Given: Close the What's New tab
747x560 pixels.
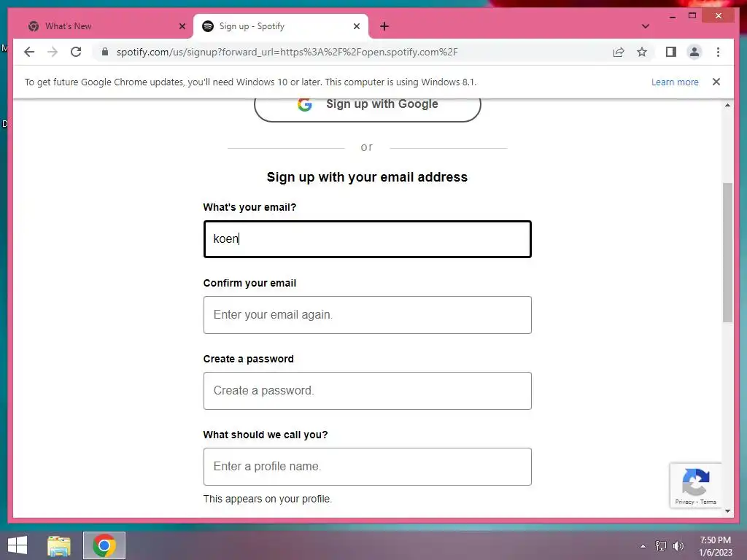Looking at the screenshot, I should (x=182, y=26).
